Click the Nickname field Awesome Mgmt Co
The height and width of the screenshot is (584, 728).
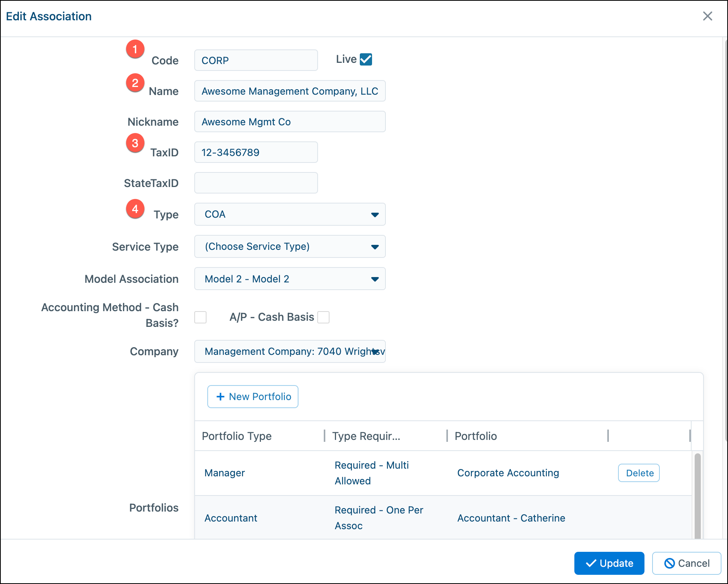coord(290,121)
